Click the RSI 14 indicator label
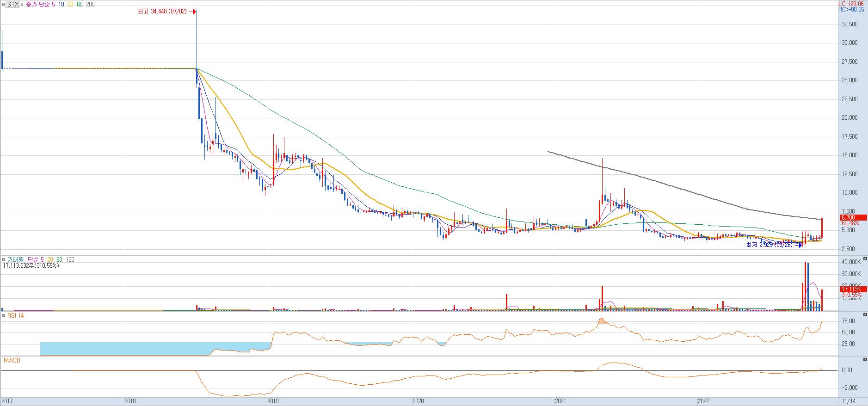Image resolution: width=868 pixels, height=406 pixels. 15,315
